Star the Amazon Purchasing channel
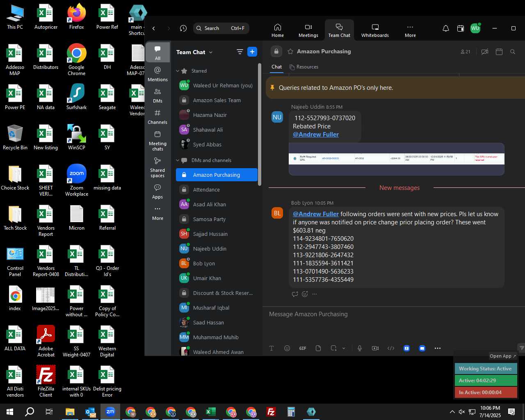This screenshot has width=525, height=420. click(x=290, y=52)
